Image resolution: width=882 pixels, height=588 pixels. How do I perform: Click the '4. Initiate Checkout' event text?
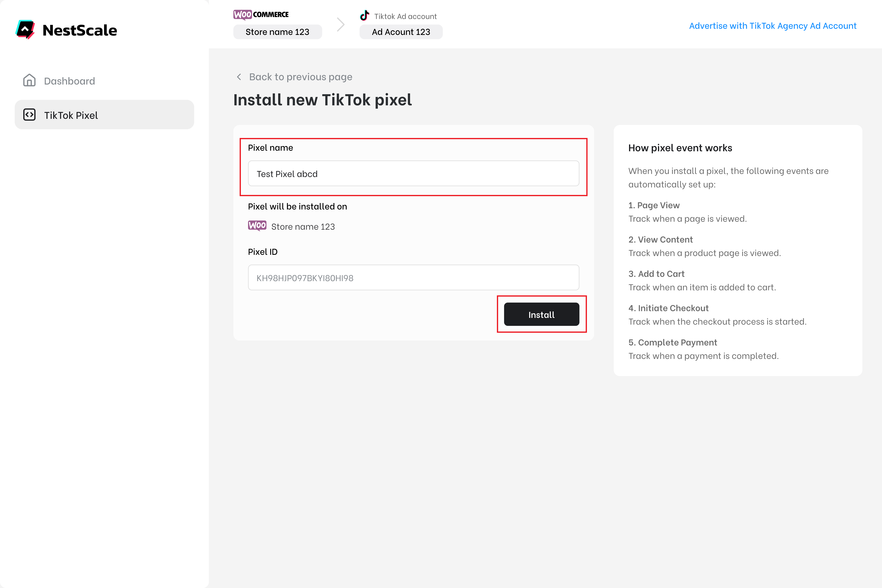point(669,308)
